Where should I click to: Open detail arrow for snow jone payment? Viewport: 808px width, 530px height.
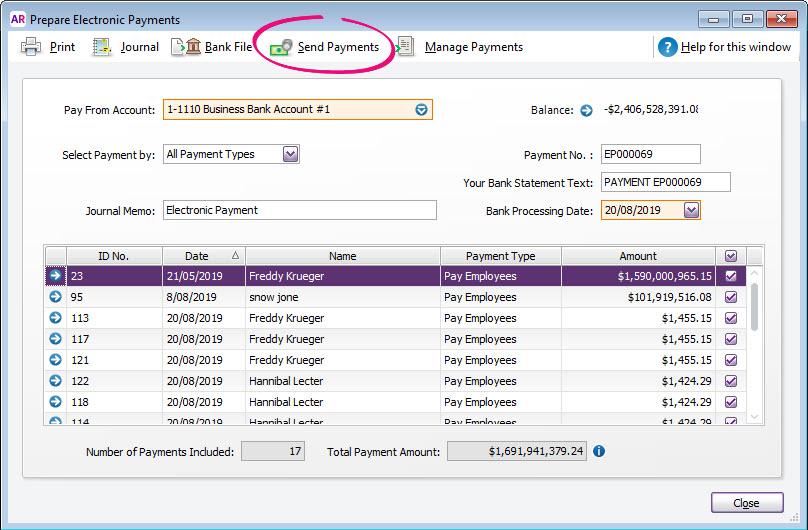[55, 297]
